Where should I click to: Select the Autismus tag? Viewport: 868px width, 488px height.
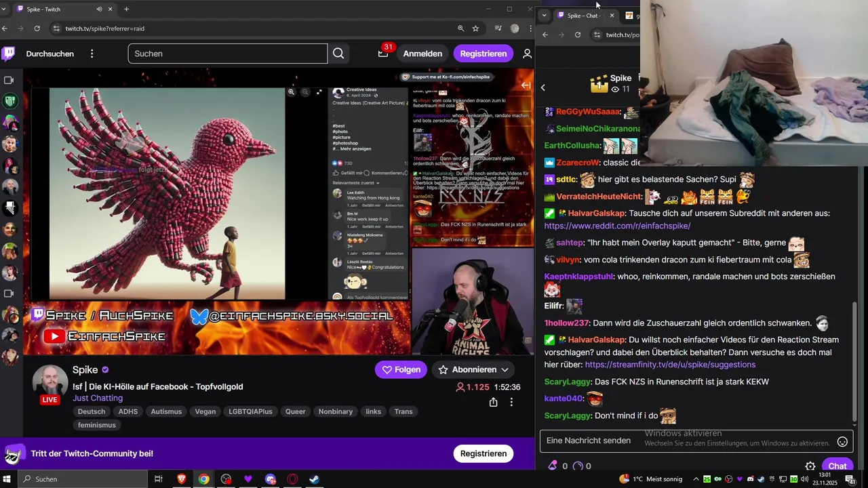click(166, 411)
